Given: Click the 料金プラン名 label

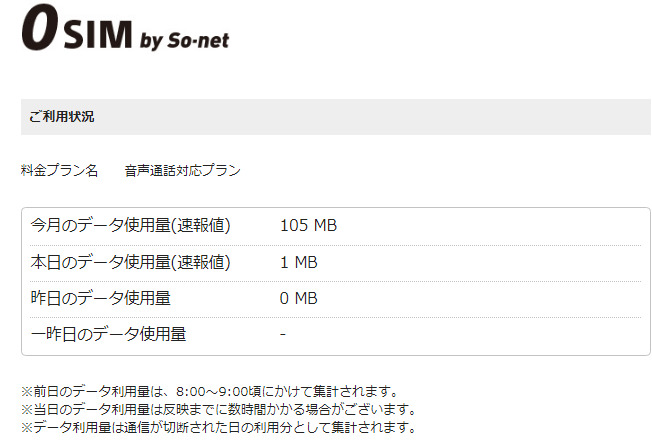Looking at the screenshot, I should point(60,171).
